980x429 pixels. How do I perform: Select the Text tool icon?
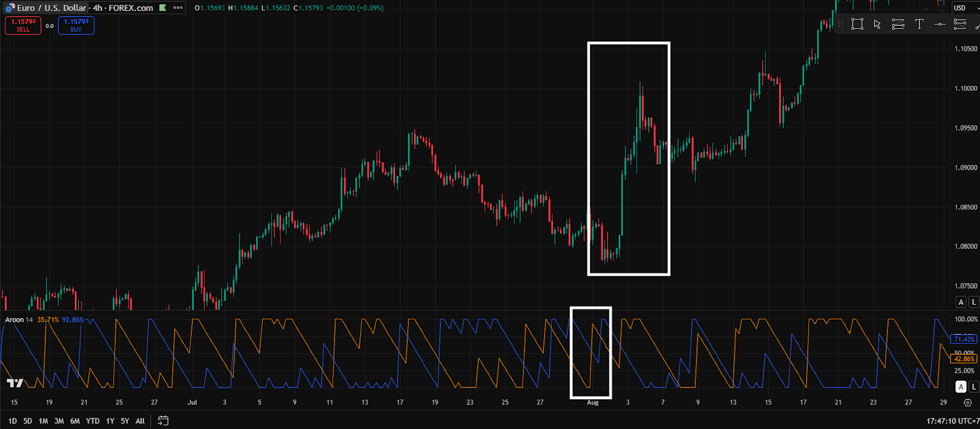919,24
